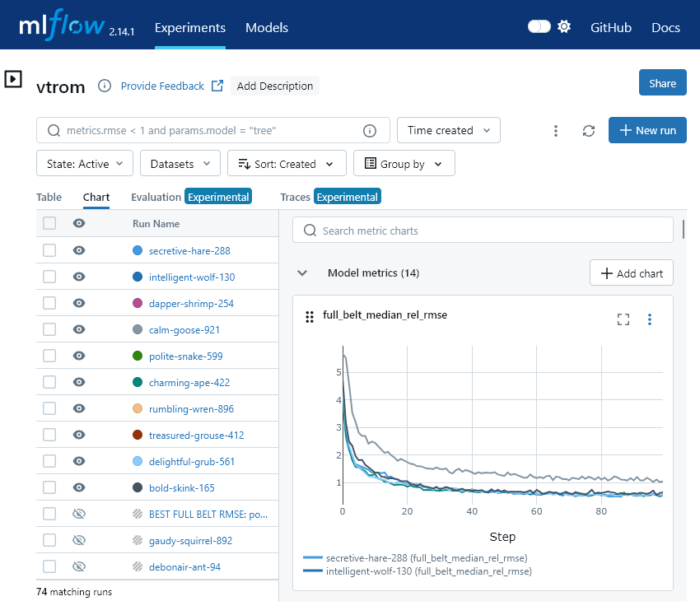Hide the calm-goose-921 run with eye icon
The image size is (700, 615).
pos(79,329)
